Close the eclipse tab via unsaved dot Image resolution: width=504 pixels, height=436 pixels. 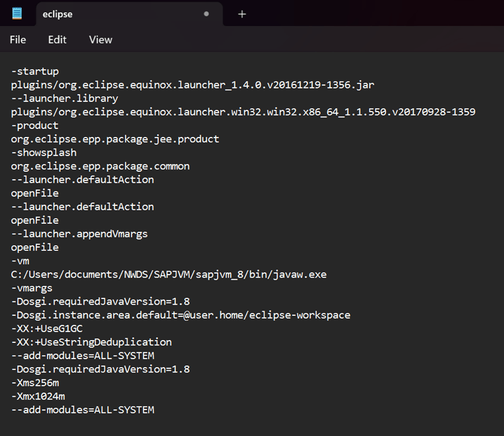pyautogui.click(x=206, y=14)
